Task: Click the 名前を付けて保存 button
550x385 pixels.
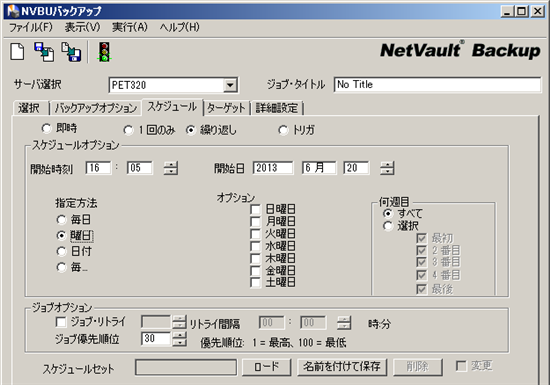Action: [x=342, y=367]
